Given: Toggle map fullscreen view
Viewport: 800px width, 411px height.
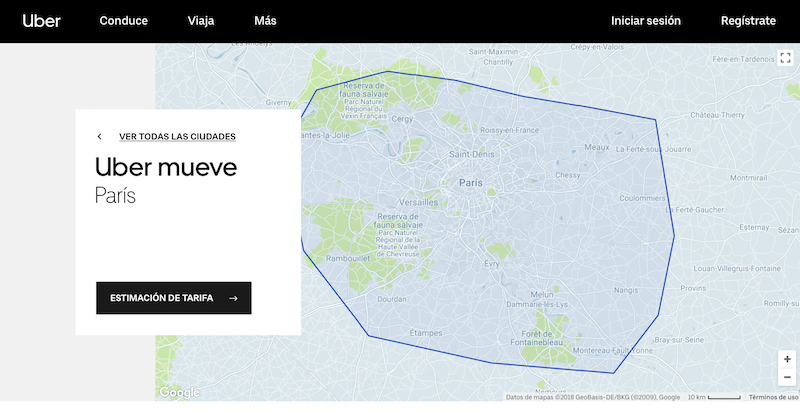Looking at the screenshot, I should tap(785, 57).
